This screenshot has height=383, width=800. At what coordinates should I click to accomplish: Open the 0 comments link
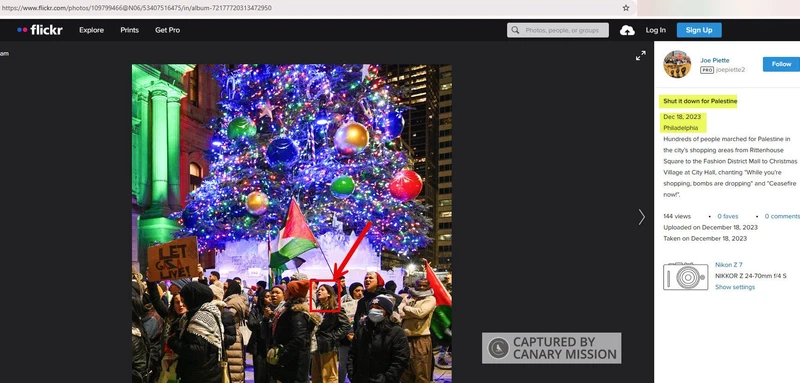tap(782, 216)
